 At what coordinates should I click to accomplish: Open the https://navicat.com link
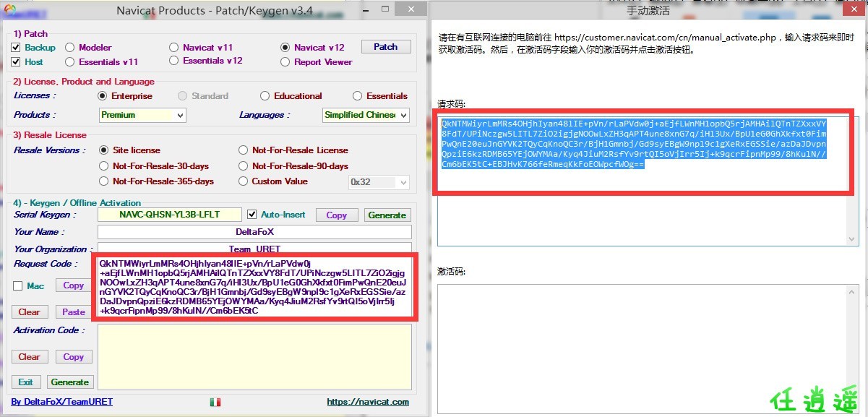point(368,402)
